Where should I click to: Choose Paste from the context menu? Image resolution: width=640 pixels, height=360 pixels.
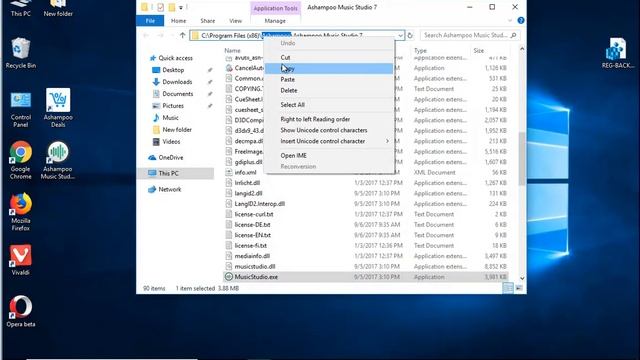pos(330,80)
